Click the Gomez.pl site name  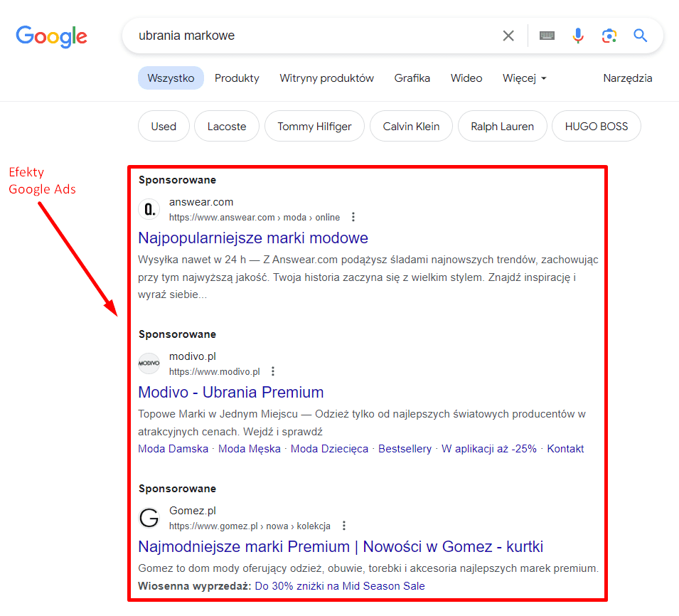point(192,510)
